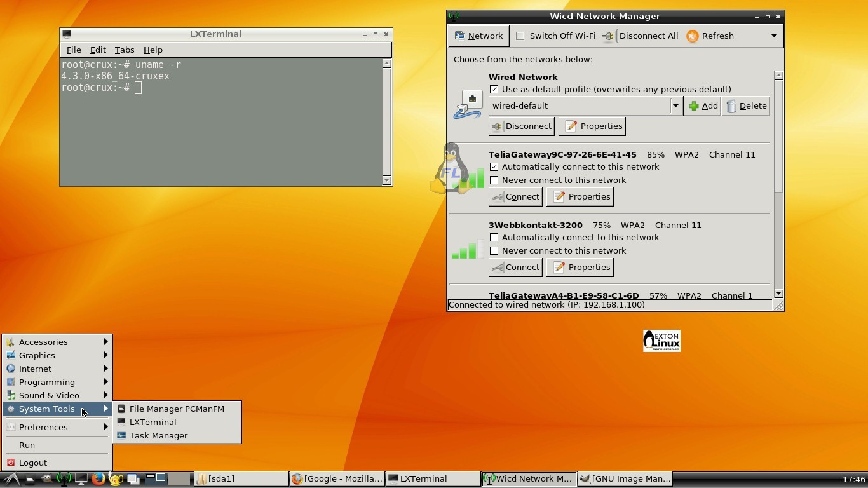This screenshot has width=868, height=488.
Task: Open the start menu icon in the taskbar
Action: (x=10, y=479)
